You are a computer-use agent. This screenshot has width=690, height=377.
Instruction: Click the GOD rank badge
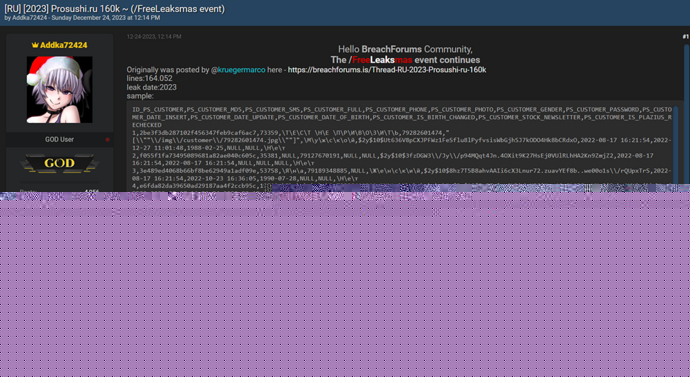pyautogui.click(x=59, y=163)
